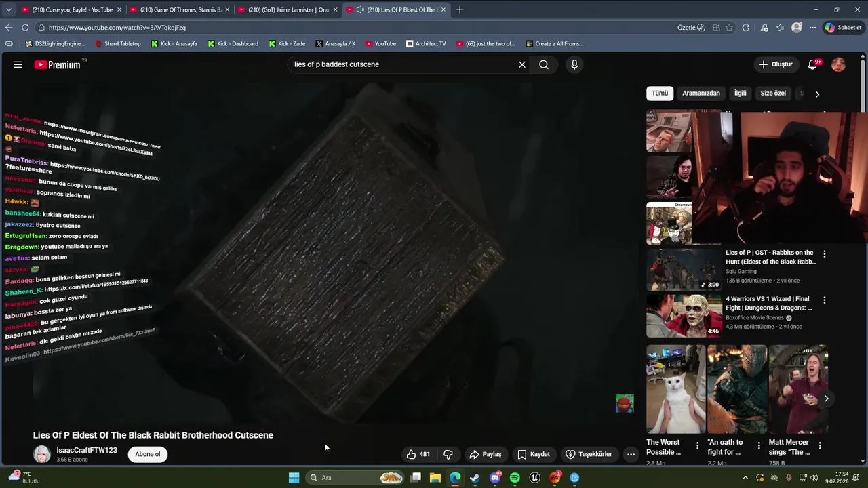The width and height of the screenshot is (868, 488).
Task: Select the Size özel filter chip
Action: tap(773, 94)
